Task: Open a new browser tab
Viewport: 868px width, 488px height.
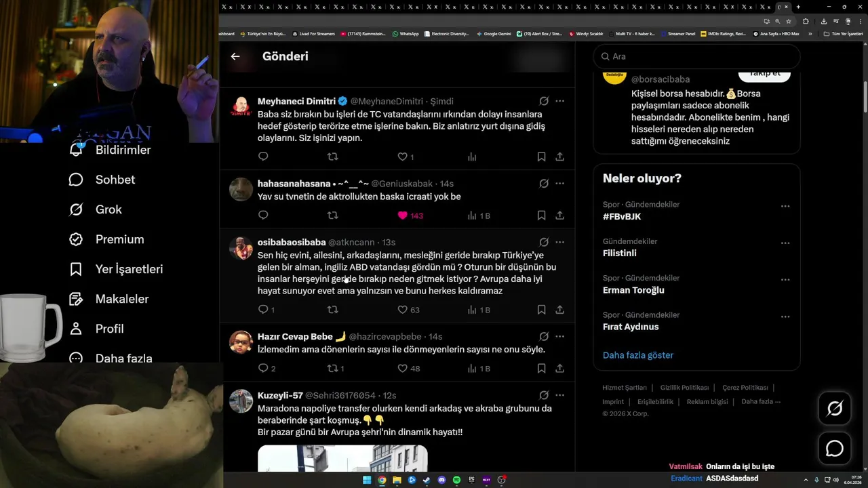Action: 798,7
